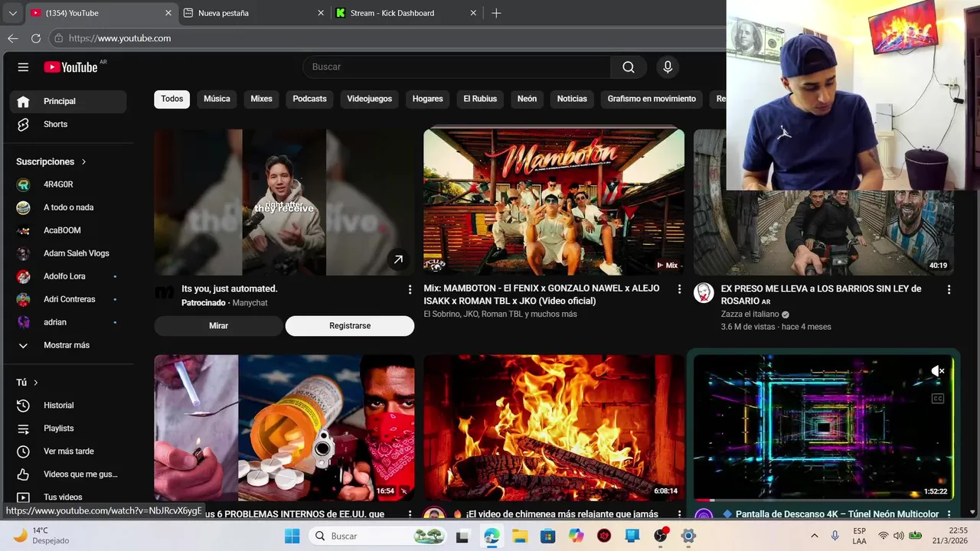Image resolution: width=980 pixels, height=551 pixels.
Task: Select the Música filter chip
Action: tap(217, 99)
